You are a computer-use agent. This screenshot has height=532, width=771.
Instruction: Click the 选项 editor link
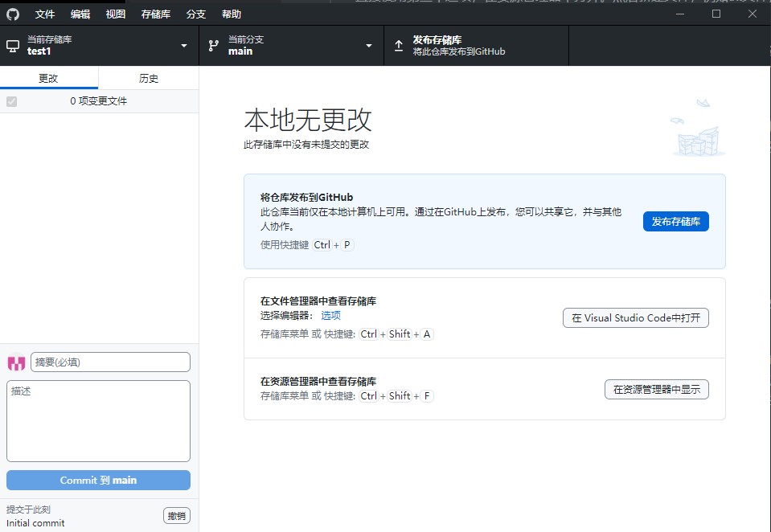[330, 316]
